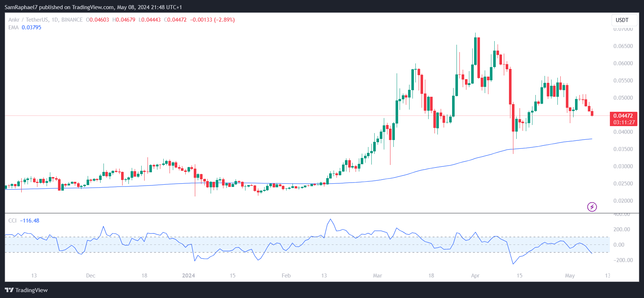Click the 0.05500 price axis label
The width and height of the screenshot is (644, 298).
click(623, 81)
